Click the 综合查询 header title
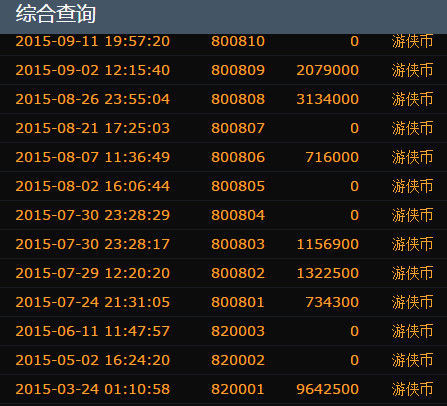Viewport: 447px width, 406px height. (x=56, y=14)
